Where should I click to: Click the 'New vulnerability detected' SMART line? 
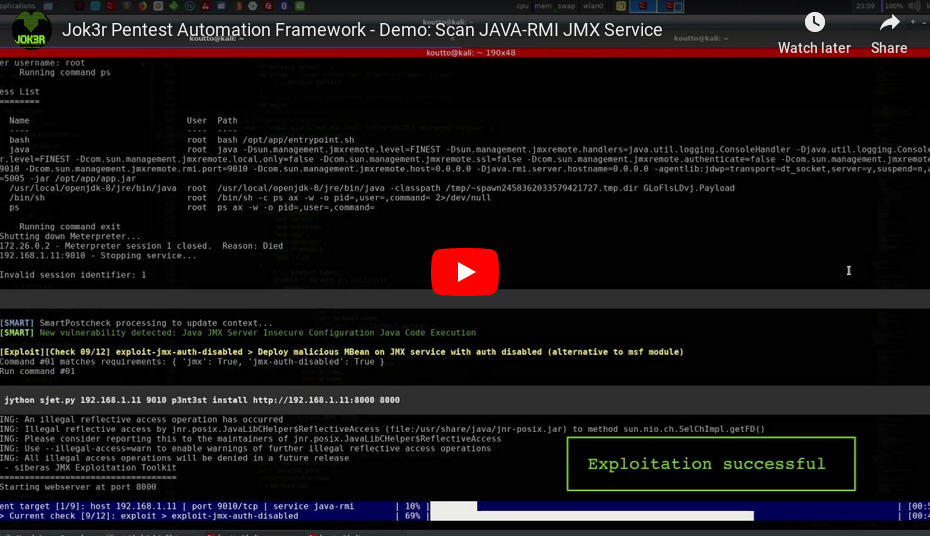click(x=238, y=333)
